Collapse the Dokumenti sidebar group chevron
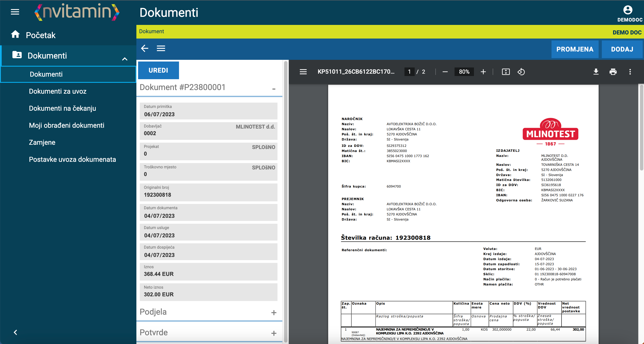This screenshot has width=644, height=344. tap(125, 59)
